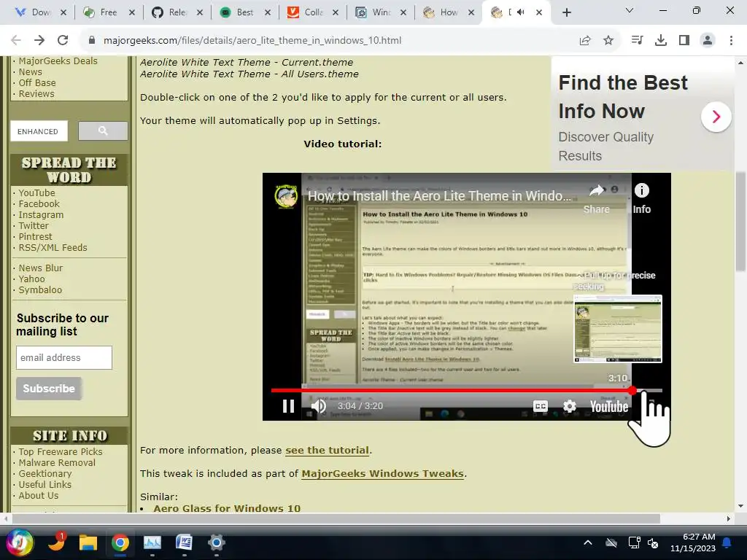Switch to the 'Best' tab

(245, 12)
